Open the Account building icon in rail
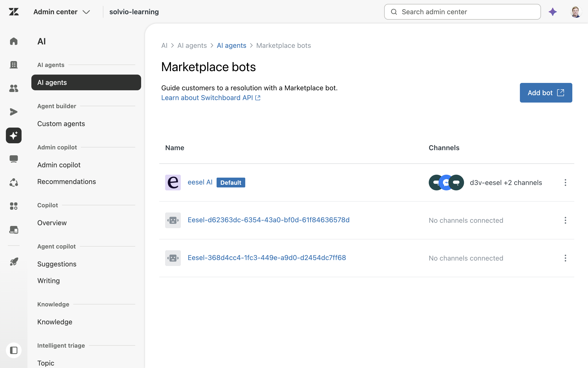 pos(14,65)
